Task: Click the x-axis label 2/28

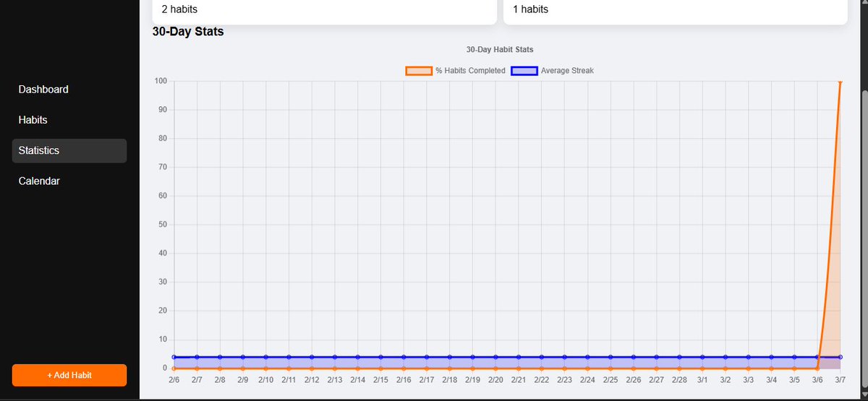Action: point(679,379)
